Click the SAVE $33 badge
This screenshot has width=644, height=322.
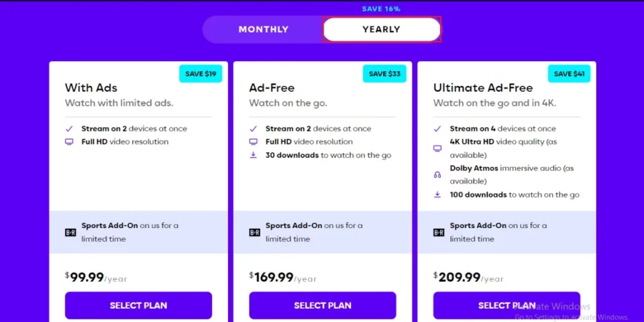[384, 74]
